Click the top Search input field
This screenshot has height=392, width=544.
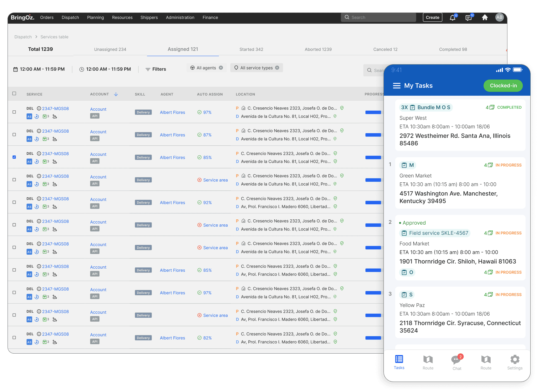(379, 17)
